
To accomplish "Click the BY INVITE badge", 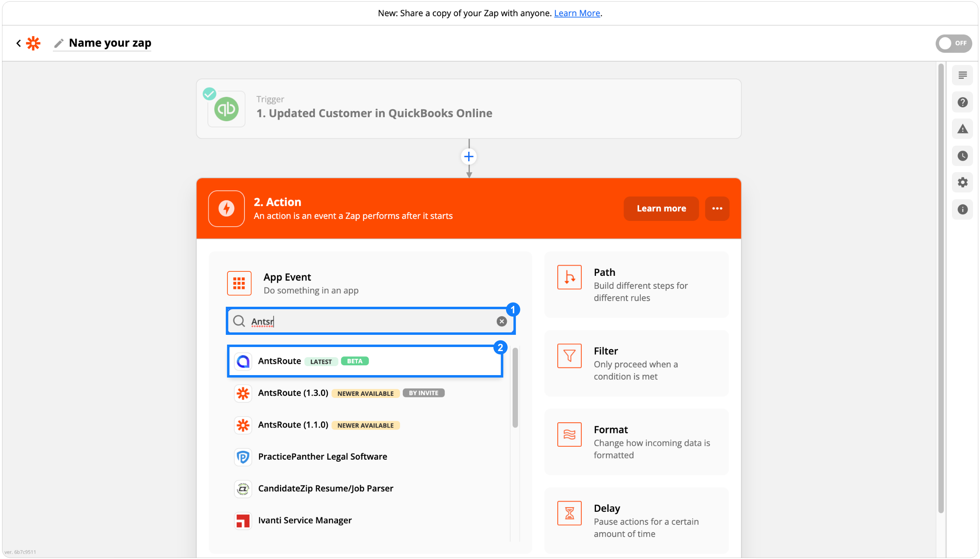I will point(423,393).
